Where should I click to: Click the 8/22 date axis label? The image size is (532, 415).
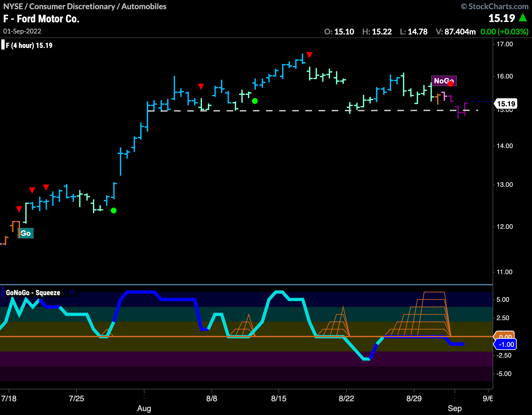[346, 399]
